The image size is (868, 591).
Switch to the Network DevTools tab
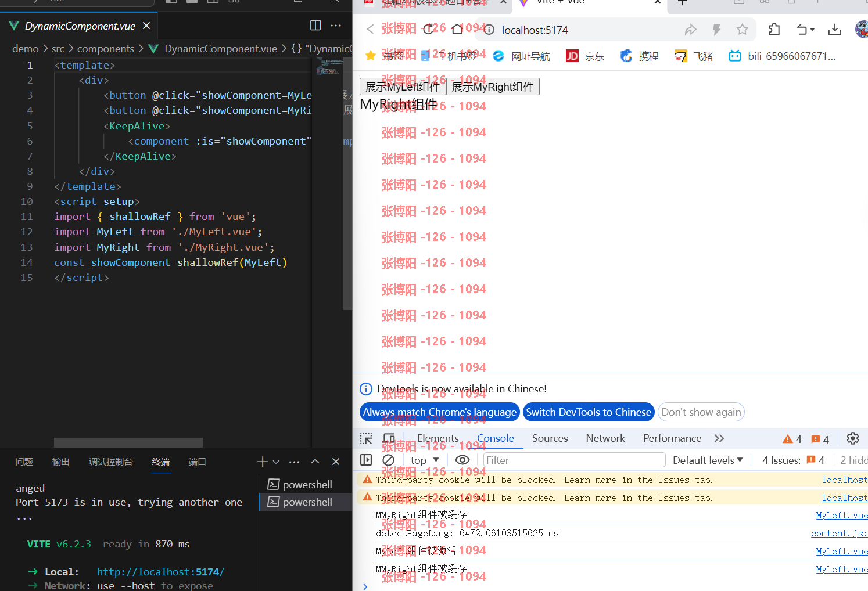(x=605, y=438)
